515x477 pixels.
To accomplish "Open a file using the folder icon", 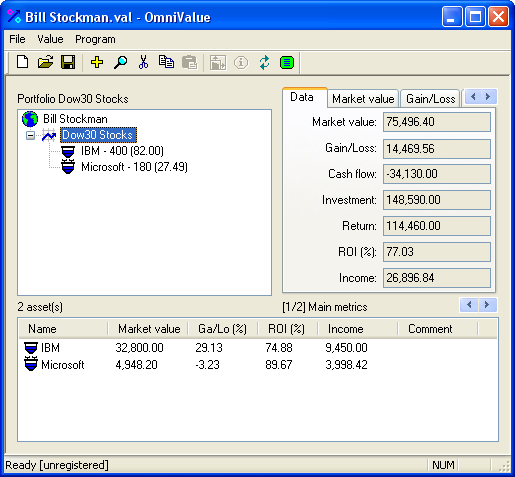I will tap(45, 62).
